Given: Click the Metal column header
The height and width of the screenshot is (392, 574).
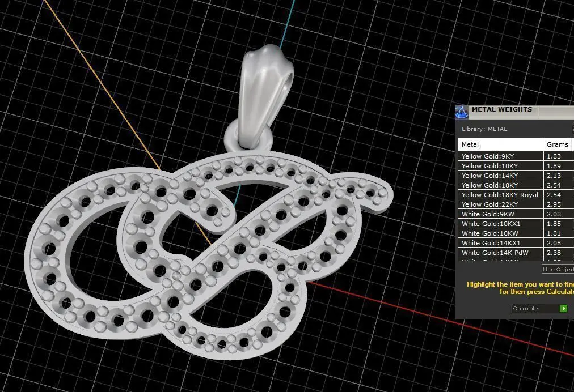Looking at the screenshot, I should [500, 144].
